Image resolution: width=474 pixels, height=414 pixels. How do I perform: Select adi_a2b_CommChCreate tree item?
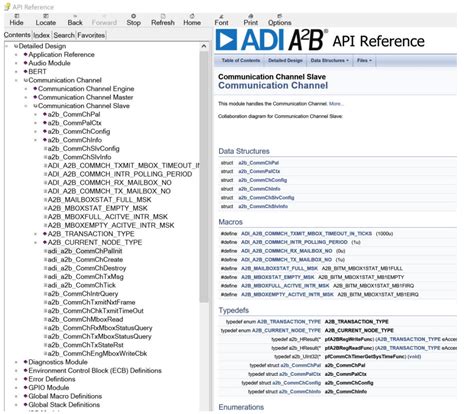coord(85,260)
